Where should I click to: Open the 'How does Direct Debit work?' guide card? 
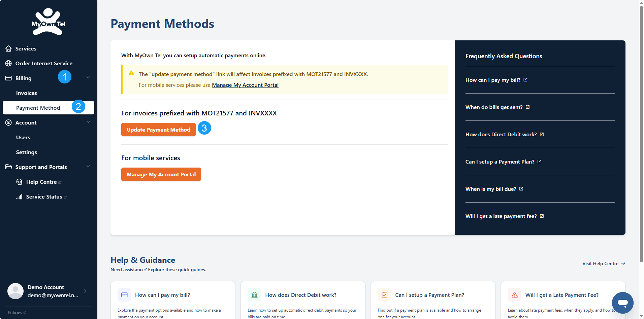click(303, 300)
